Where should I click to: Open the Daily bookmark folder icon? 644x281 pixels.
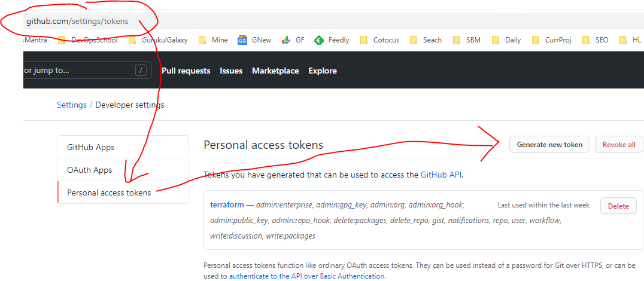495,40
